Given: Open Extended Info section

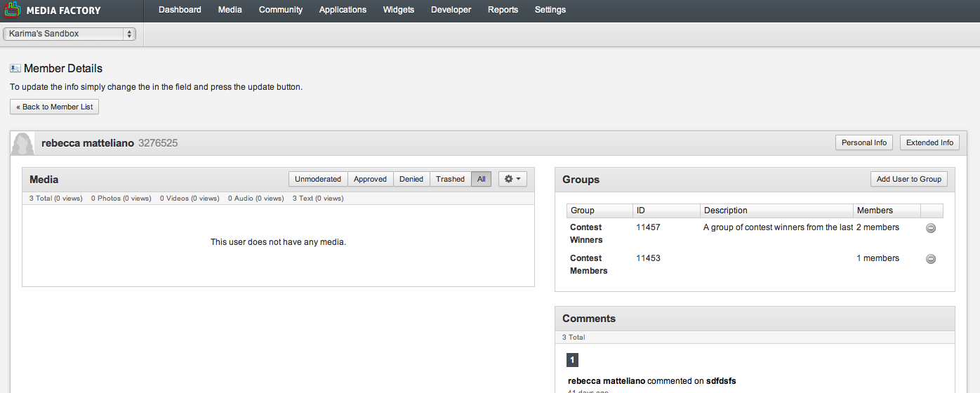Looking at the screenshot, I should point(929,142).
